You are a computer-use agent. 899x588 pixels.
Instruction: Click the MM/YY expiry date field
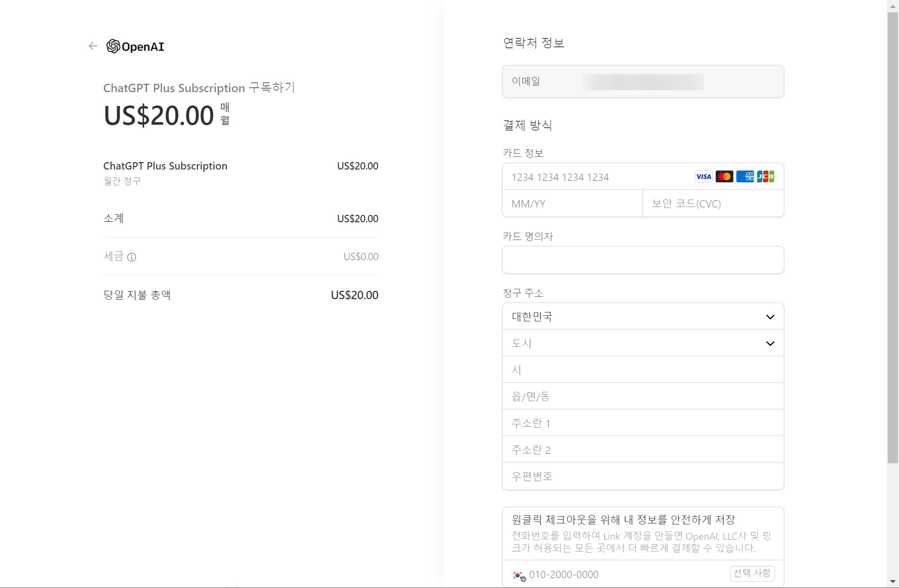pos(572,203)
